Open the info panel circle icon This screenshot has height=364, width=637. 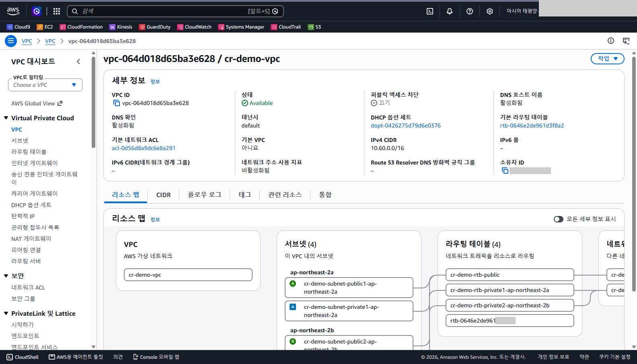pyautogui.click(x=611, y=41)
